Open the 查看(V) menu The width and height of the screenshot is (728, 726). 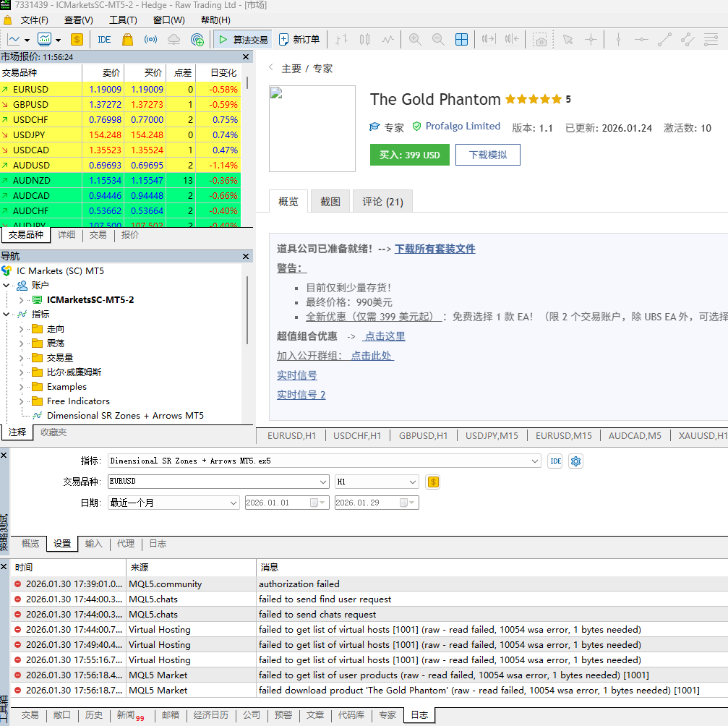point(78,20)
